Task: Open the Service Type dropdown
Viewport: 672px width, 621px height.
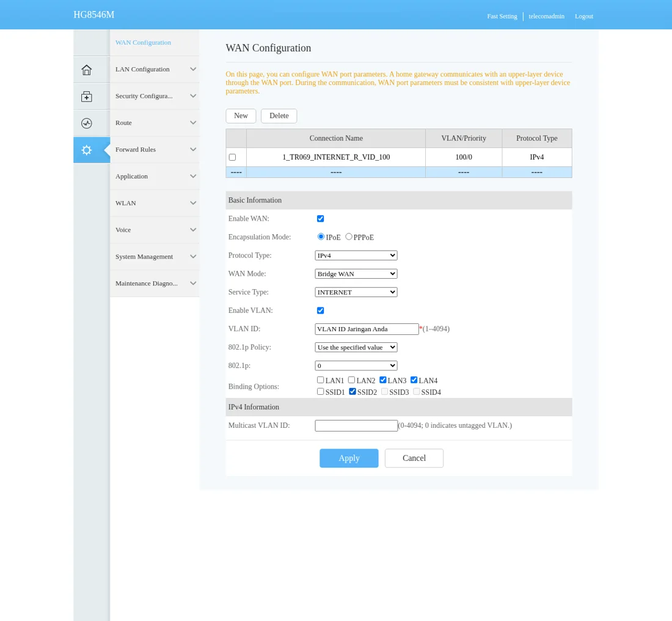Action: click(x=356, y=292)
